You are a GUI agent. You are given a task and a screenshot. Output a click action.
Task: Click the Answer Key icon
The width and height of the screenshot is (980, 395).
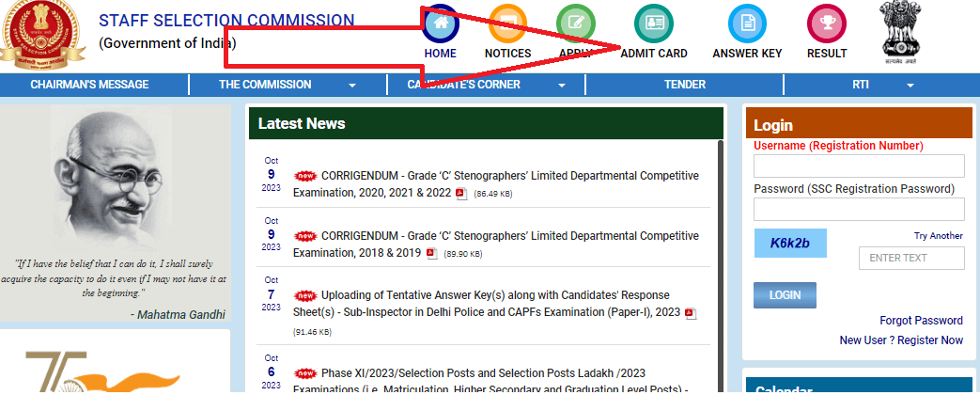click(748, 24)
